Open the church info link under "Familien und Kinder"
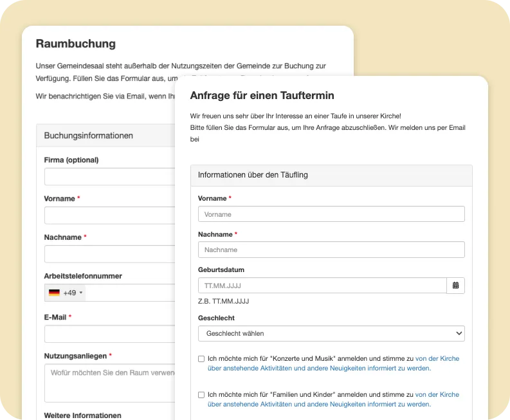 (333, 399)
